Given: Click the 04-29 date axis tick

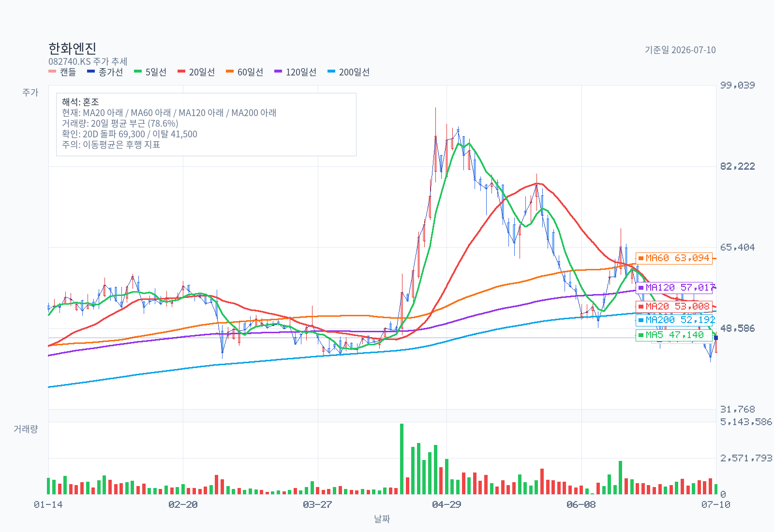Looking at the screenshot, I should point(447,504).
